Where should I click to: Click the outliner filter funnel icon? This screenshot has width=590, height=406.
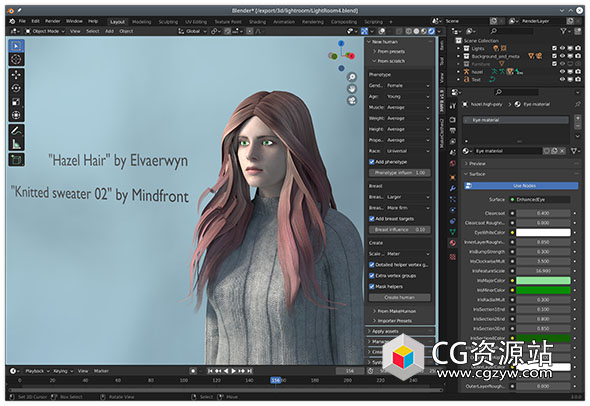click(x=564, y=31)
